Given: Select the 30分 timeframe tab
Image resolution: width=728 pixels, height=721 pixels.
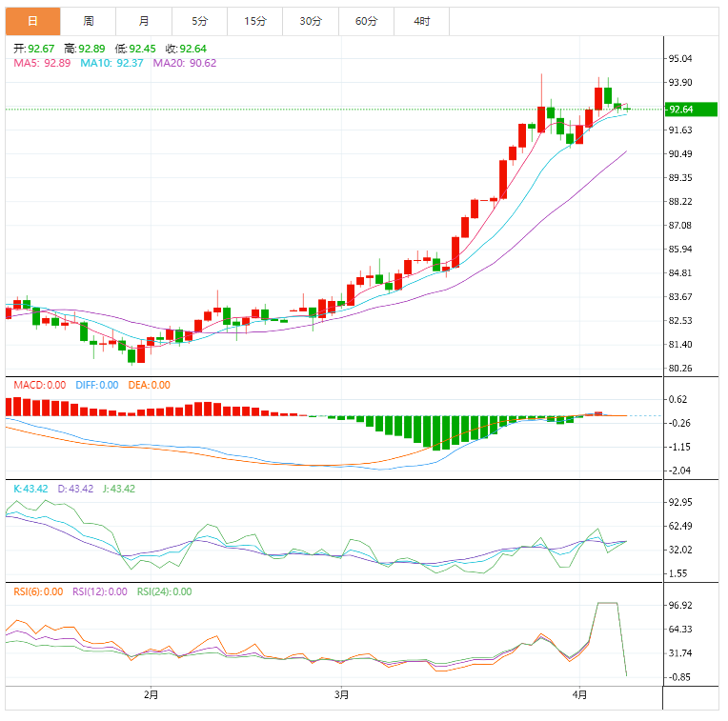Looking at the screenshot, I should coord(310,21).
